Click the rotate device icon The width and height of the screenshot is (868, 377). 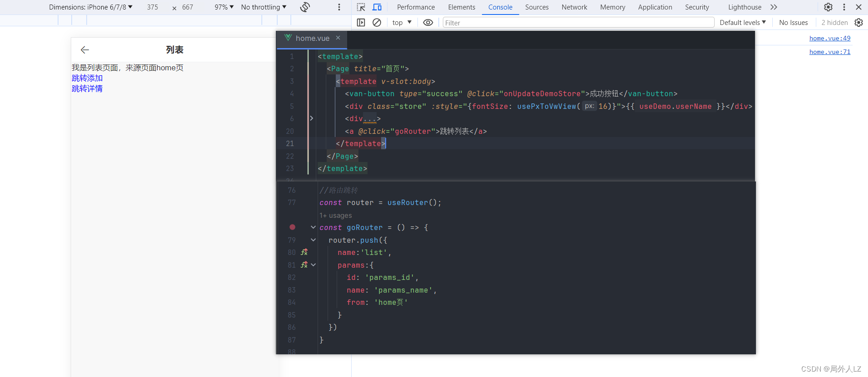tap(305, 7)
